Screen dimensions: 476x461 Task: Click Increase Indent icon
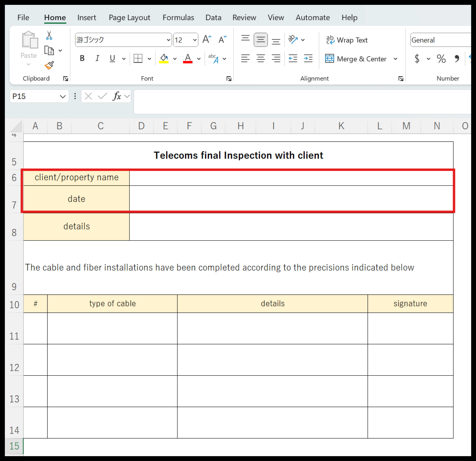click(308, 59)
